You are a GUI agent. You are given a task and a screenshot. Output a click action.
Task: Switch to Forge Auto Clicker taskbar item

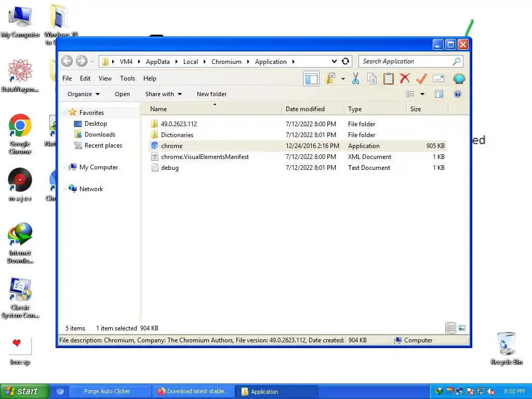coord(110,391)
